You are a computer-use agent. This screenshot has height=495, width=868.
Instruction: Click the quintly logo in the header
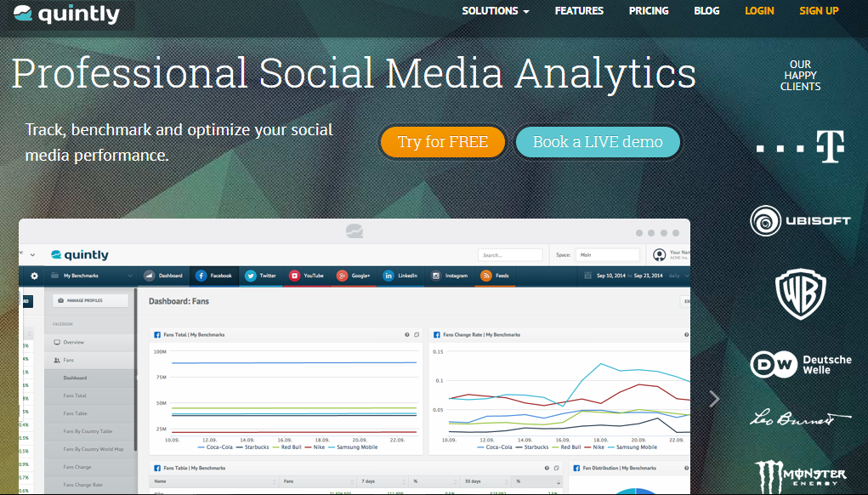(x=67, y=14)
